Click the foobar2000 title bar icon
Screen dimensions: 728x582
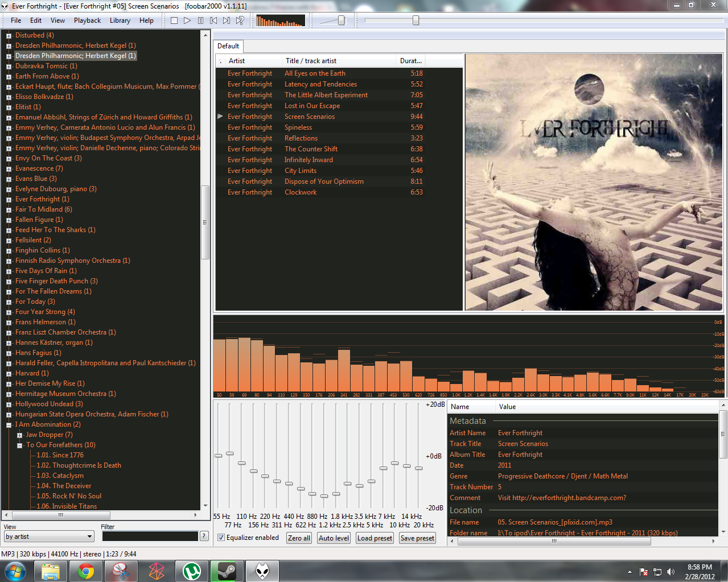[x=5, y=6]
